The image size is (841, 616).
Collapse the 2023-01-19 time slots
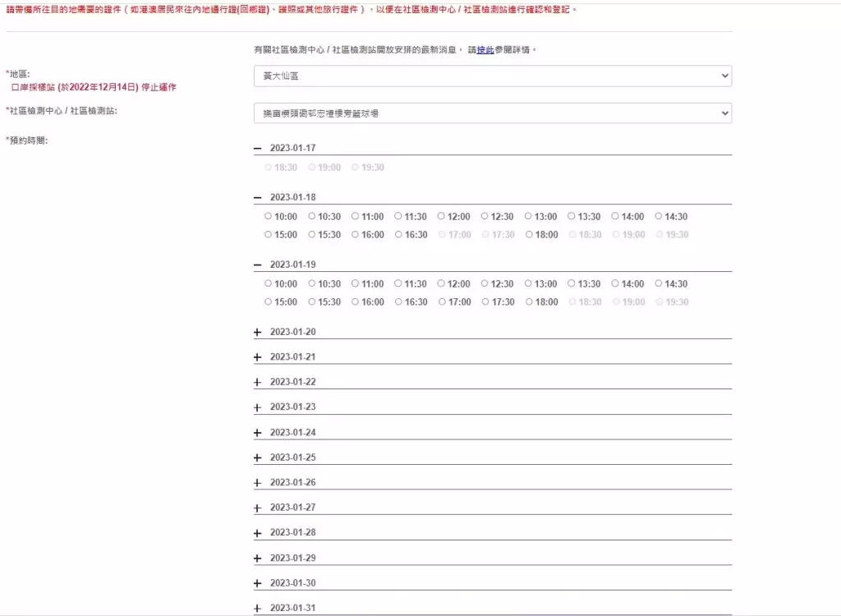click(x=258, y=265)
